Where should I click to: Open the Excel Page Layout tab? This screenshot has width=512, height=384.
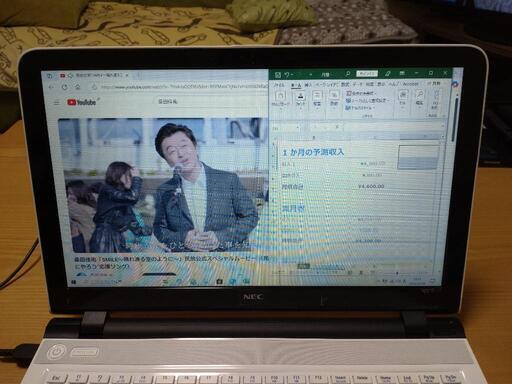[327, 85]
